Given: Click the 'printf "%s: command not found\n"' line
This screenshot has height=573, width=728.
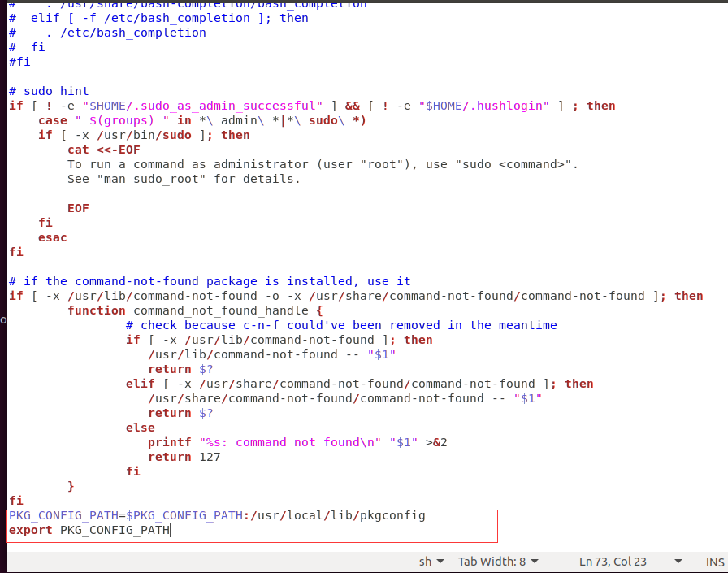Looking at the screenshot, I should pos(297,442).
